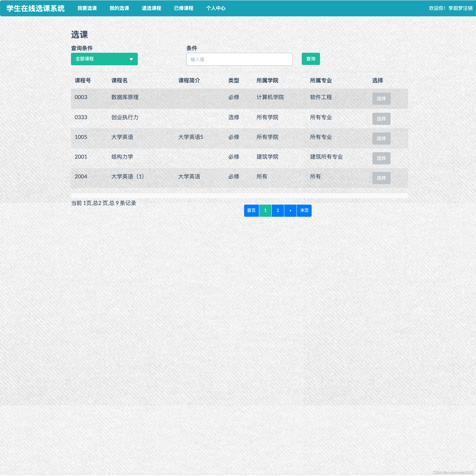
Task: Open the 个人中心 menu item
Action: (x=216, y=8)
